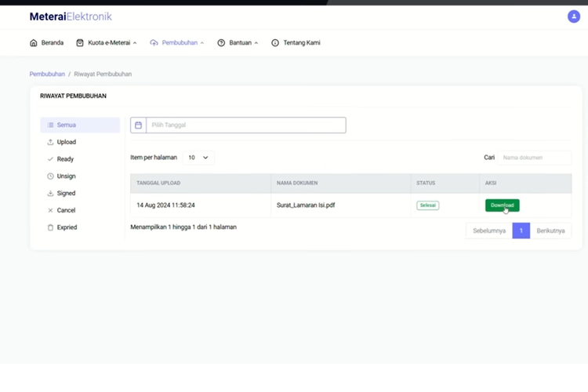Click the Pilih Tanggal date input
This screenshot has width=588, height=392.
[x=245, y=125]
